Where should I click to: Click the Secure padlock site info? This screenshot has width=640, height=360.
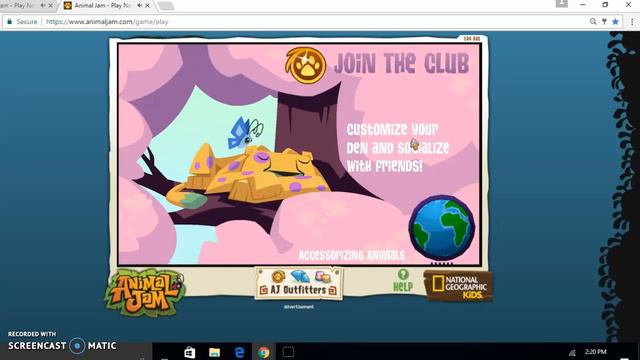pyautogui.click(x=22, y=22)
